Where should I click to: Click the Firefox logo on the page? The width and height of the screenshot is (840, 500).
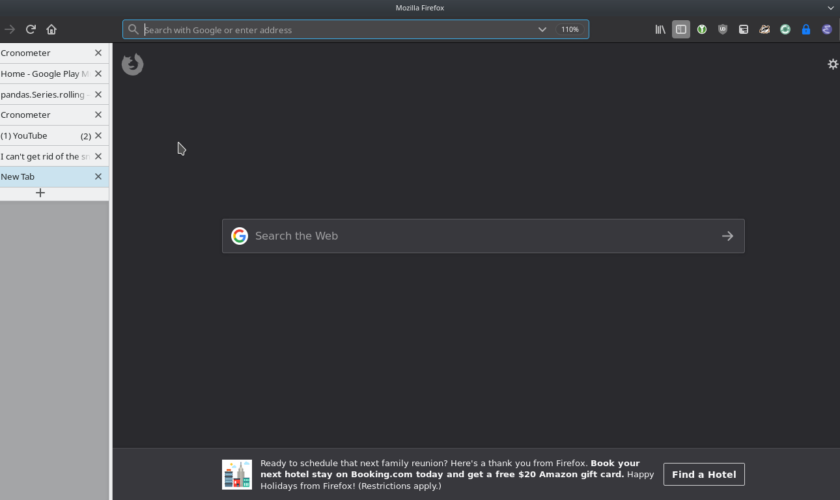132,64
